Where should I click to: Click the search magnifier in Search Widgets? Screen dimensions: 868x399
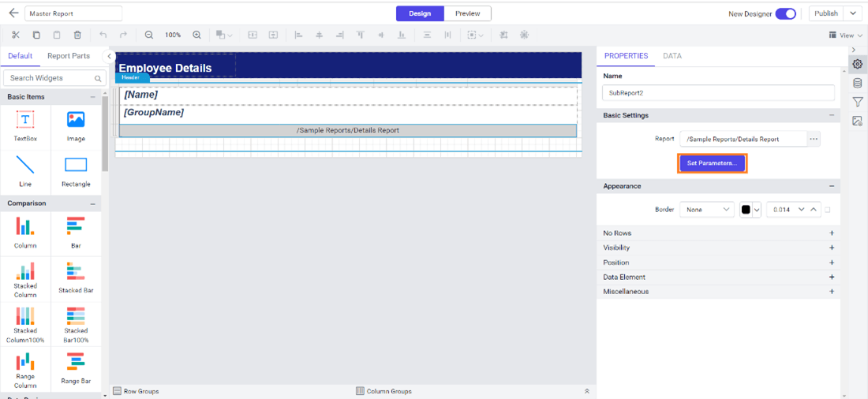tap(98, 79)
